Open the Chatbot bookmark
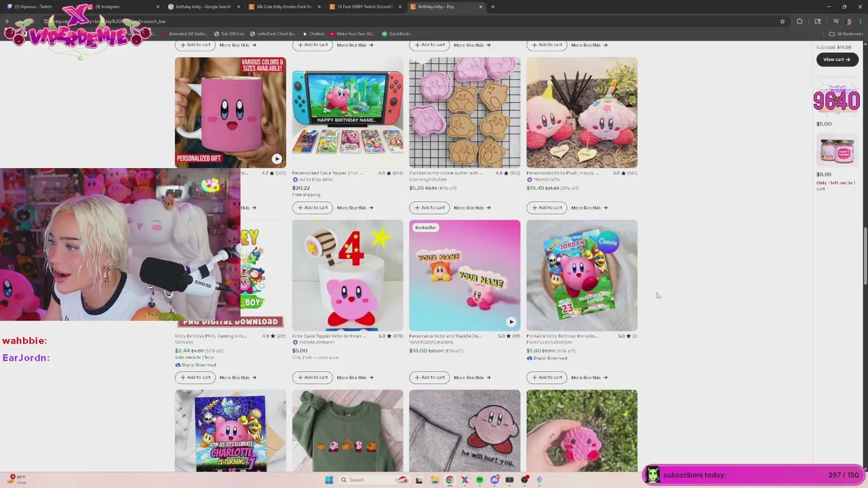 [x=313, y=34]
